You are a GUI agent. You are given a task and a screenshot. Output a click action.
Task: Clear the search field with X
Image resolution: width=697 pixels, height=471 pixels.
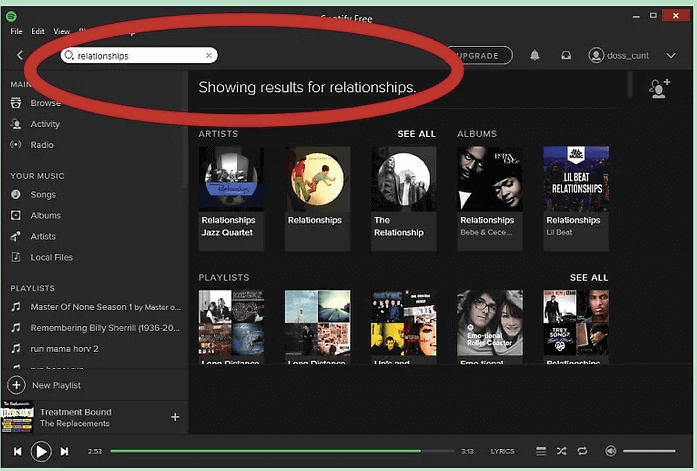[x=208, y=56]
